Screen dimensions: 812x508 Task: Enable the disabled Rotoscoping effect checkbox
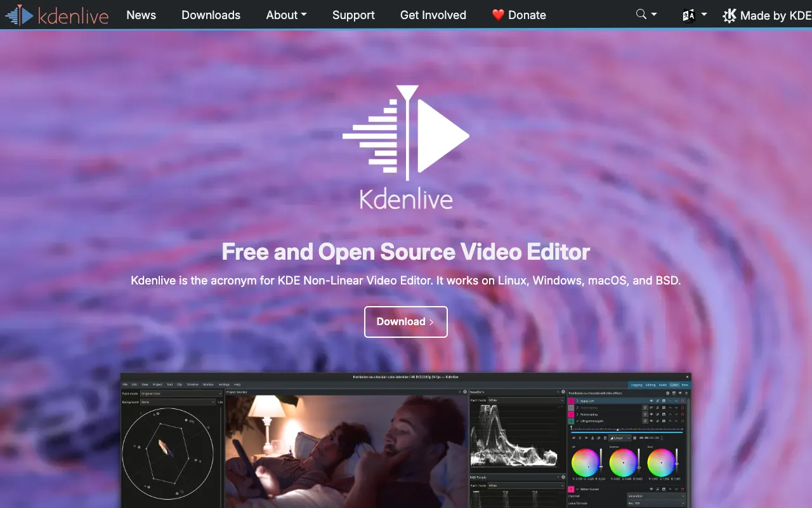click(x=572, y=408)
